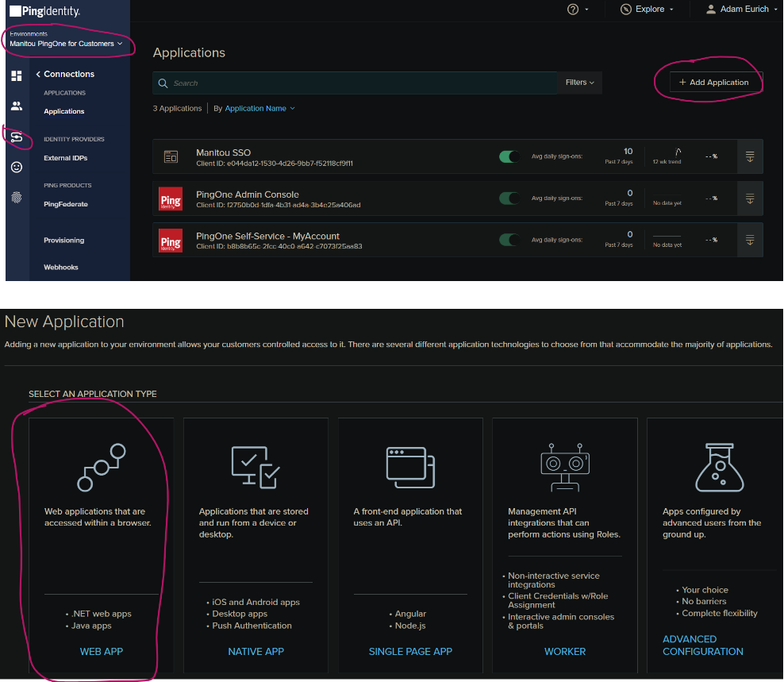Screen dimensions: 784x682
Task: Click the PingOne Self-Service Ping logo
Action: pyautogui.click(x=171, y=241)
